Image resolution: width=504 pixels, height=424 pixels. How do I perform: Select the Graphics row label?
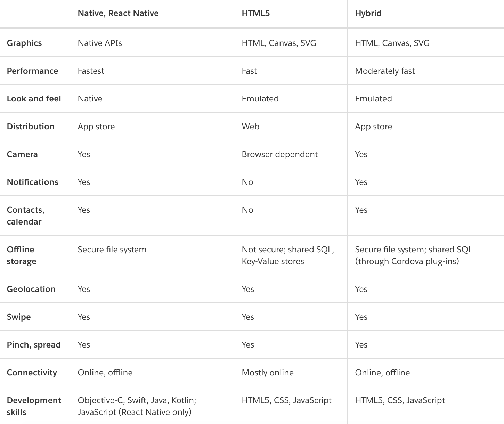point(24,43)
